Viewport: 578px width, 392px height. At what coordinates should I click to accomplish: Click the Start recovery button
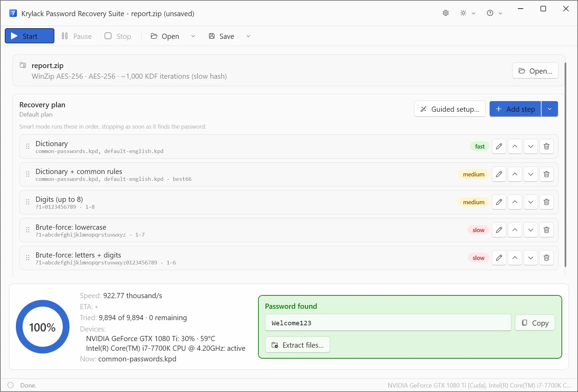(x=30, y=36)
